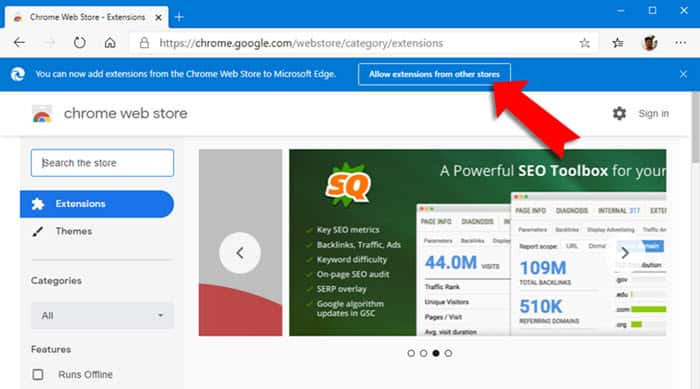The image size is (700, 389).
Task: Click inside Search the store field
Action: coord(102,163)
